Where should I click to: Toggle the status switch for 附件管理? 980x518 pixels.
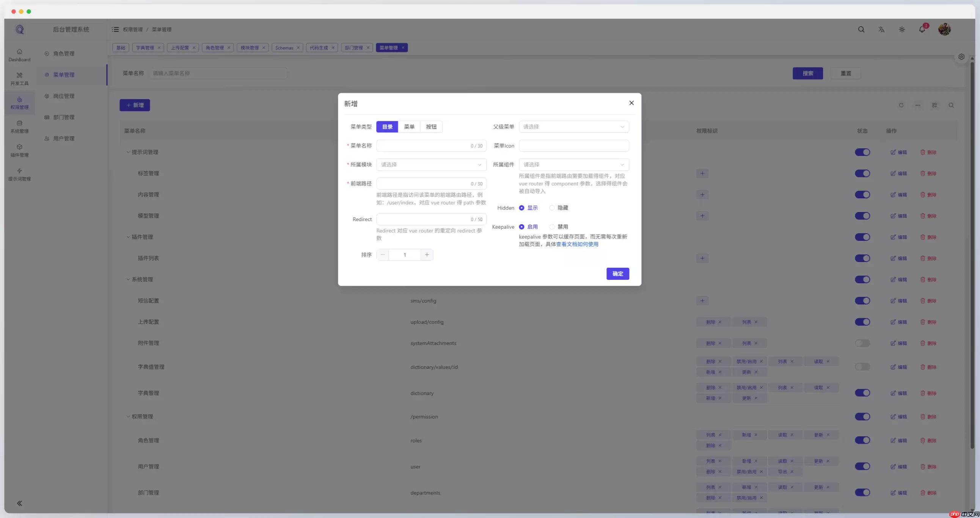pyautogui.click(x=862, y=343)
